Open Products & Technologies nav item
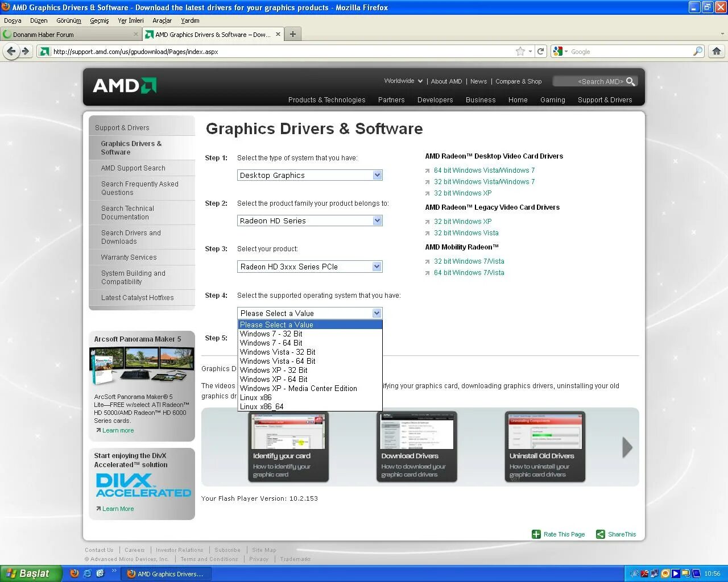728x582 pixels. point(326,99)
